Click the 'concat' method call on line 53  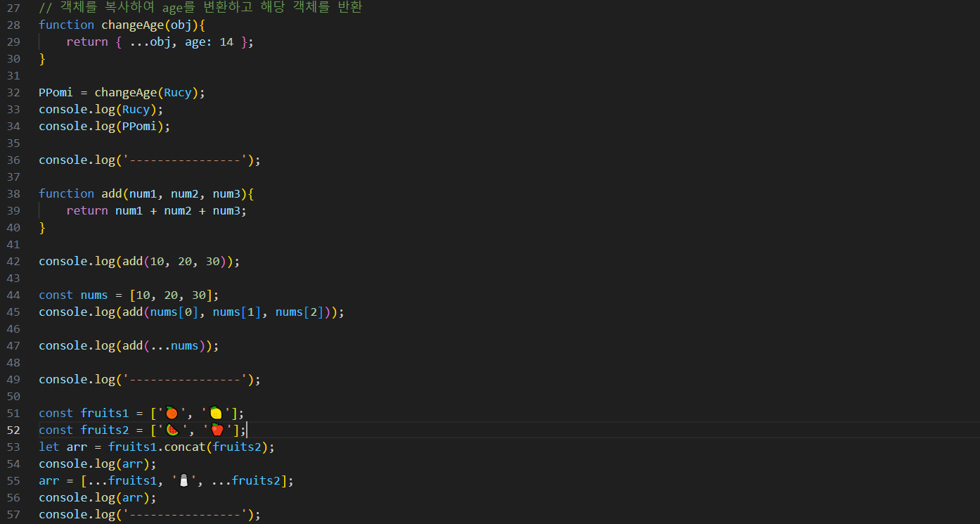pyautogui.click(x=184, y=447)
